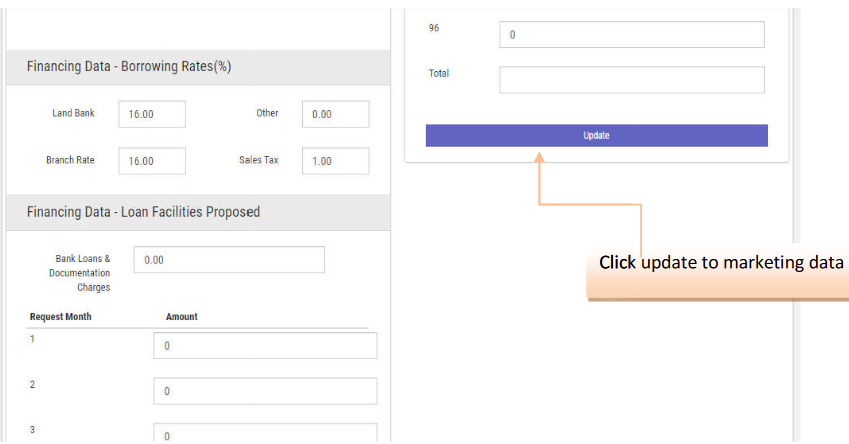This screenshot has height=444, width=849.
Task: Click the Amount column header
Action: (x=181, y=316)
